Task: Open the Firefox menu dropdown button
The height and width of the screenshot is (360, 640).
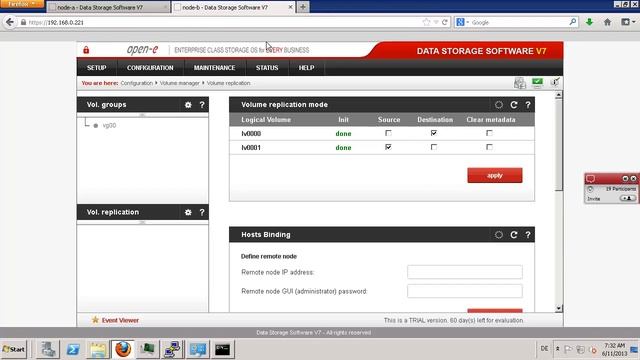Action: (22, 4)
